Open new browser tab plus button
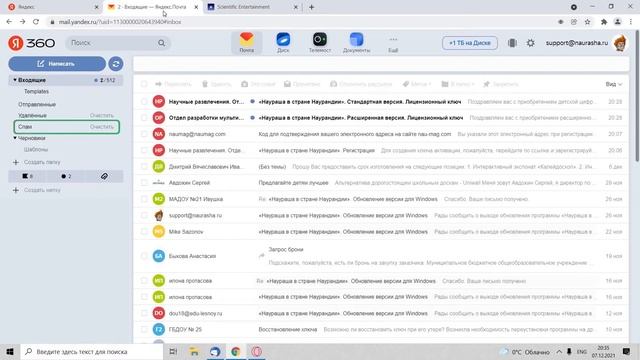This screenshot has width=640, height=360. pos(311,7)
